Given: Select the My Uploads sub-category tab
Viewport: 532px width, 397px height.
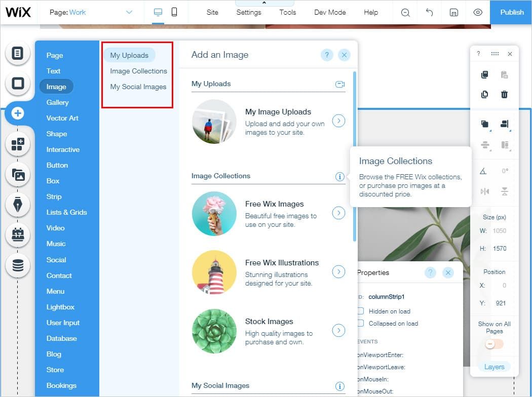Looking at the screenshot, I should [x=129, y=55].
